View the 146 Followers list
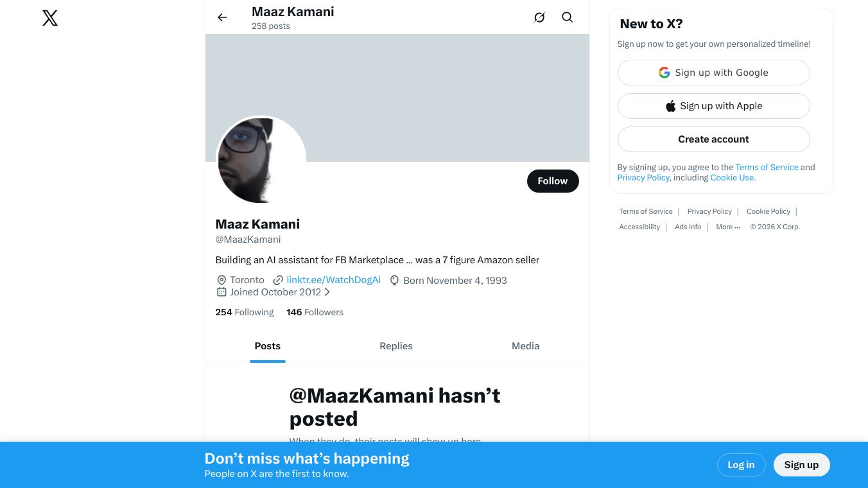This screenshot has width=868, height=488. (x=315, y=313)
